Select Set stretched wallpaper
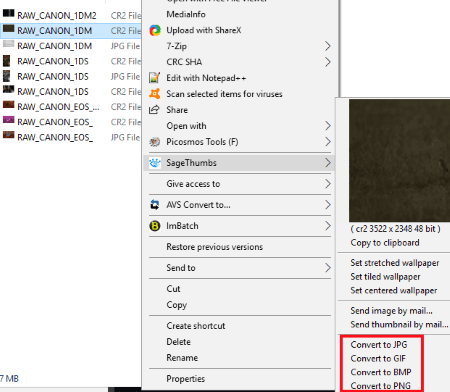The image size is (450, 392). point(395,263)
